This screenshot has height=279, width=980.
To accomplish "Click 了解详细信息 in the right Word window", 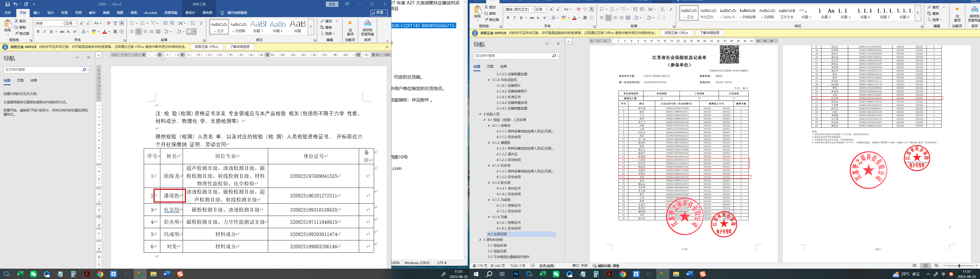I will pyautogui.click(x=709, y=33).
